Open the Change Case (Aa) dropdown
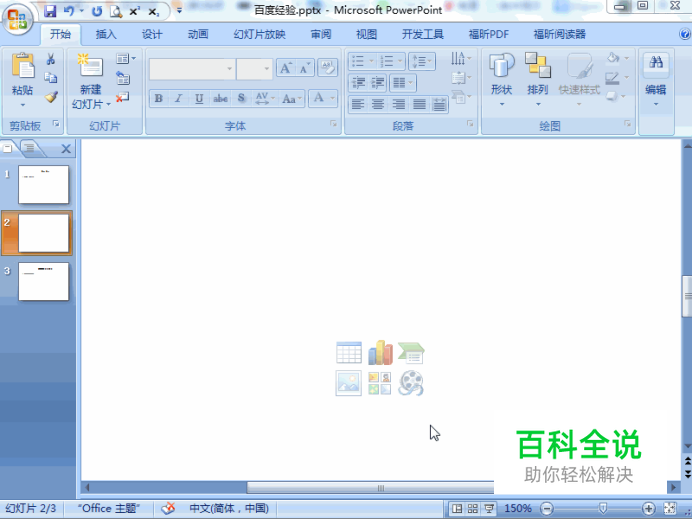This screenshot has height=519, width=692. [292, 98]
